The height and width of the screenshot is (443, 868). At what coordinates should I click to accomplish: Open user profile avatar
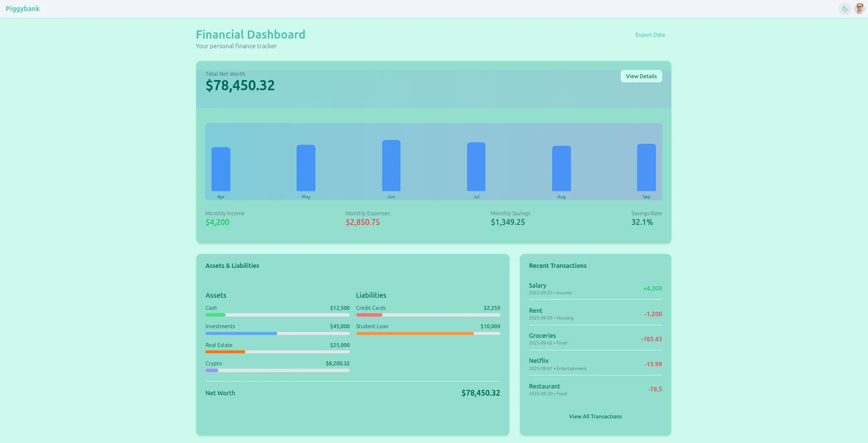(x=859, y=9)
